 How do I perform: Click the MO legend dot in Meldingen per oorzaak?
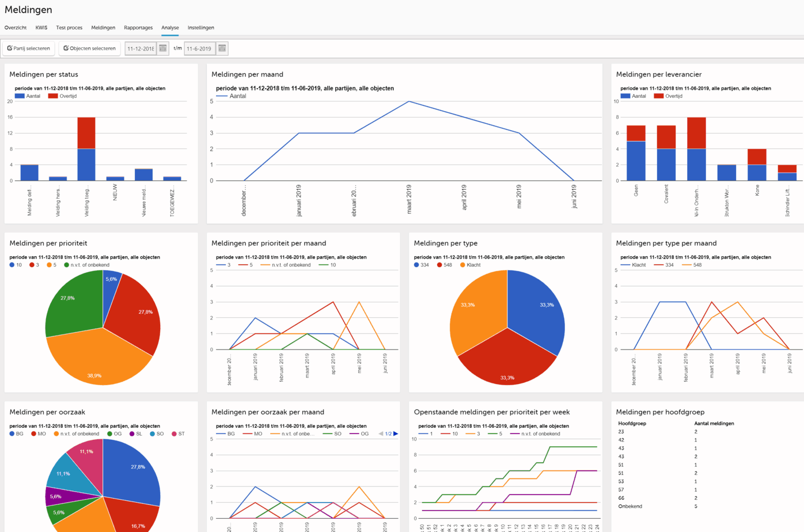click(x=34, y=434)
